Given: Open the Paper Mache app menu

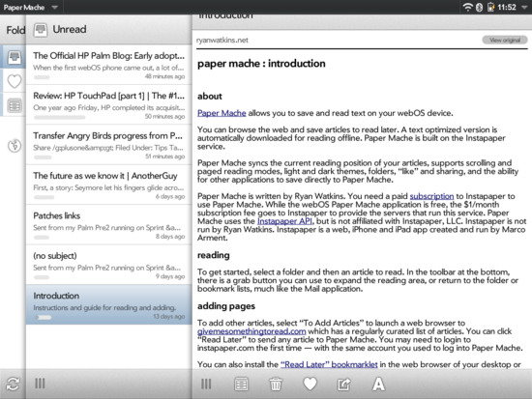Looking at the screenshot, I should click(31, 7).
